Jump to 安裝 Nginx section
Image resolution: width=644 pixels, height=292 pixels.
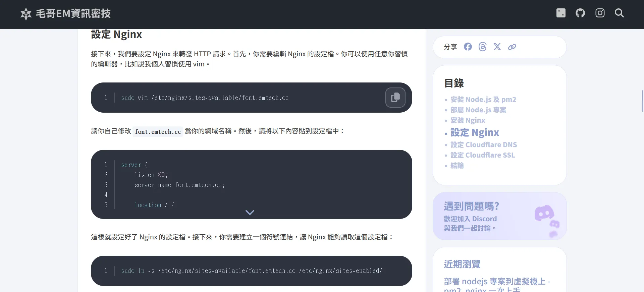tap(468, 120)
